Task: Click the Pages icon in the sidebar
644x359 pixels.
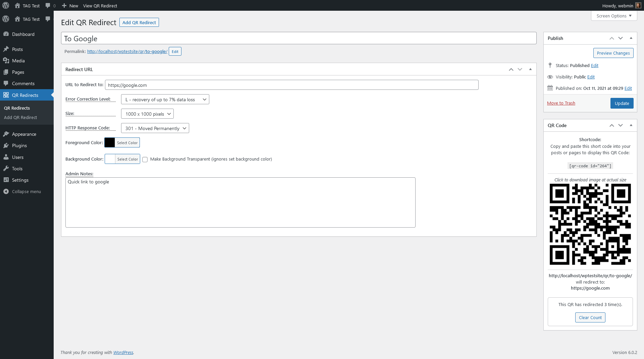Action: click(x=6, y=72)
